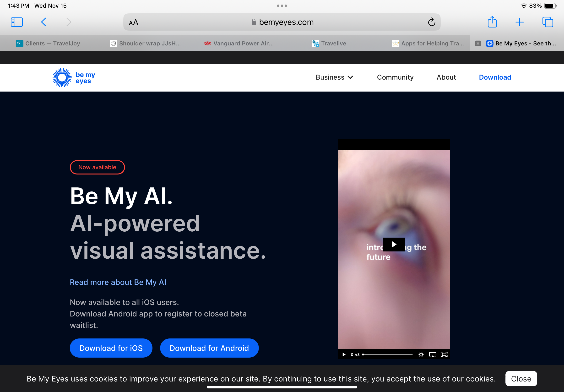Tap the 1:43 PM clock
The image size is (564, 392).
point(18,6)
